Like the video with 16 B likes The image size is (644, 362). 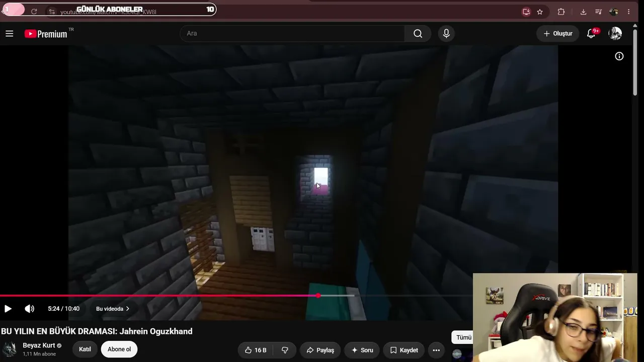256,350
